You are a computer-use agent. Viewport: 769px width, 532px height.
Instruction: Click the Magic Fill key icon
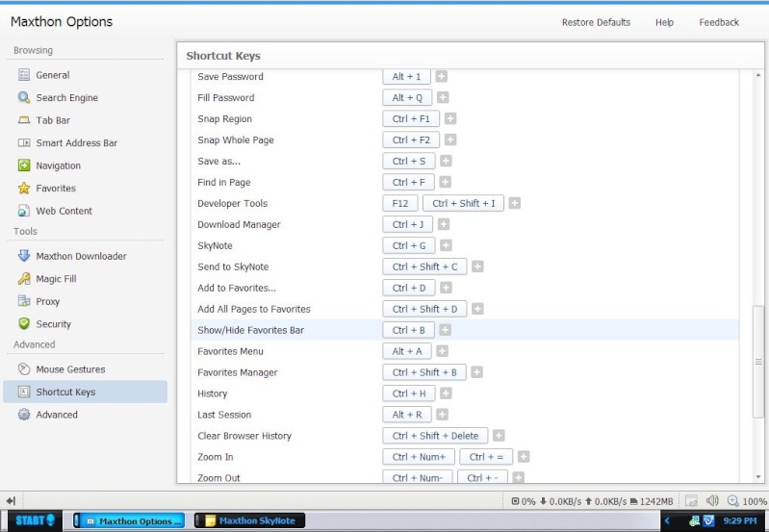(23, 278)
